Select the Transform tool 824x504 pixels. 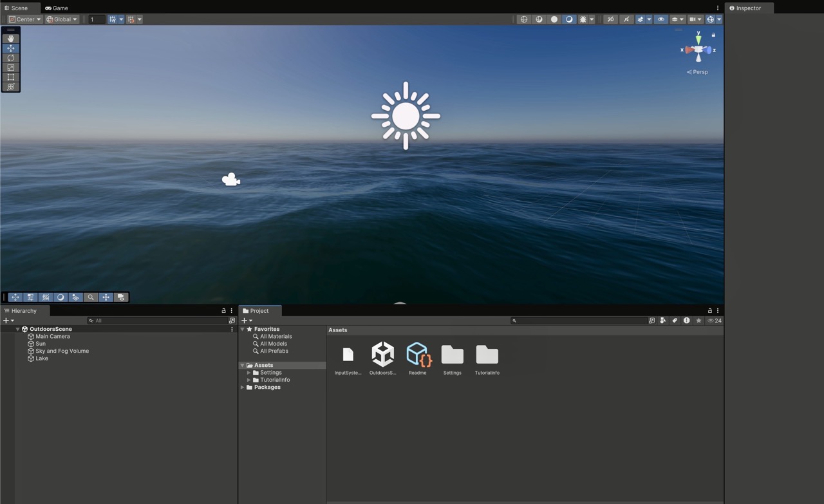(11, 87)
